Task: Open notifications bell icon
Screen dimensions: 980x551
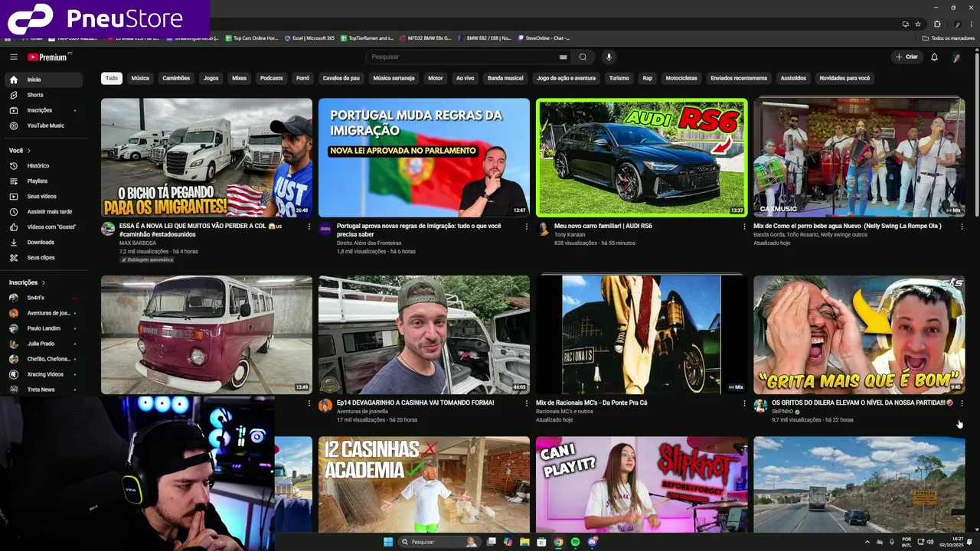Action: (934, 57)
